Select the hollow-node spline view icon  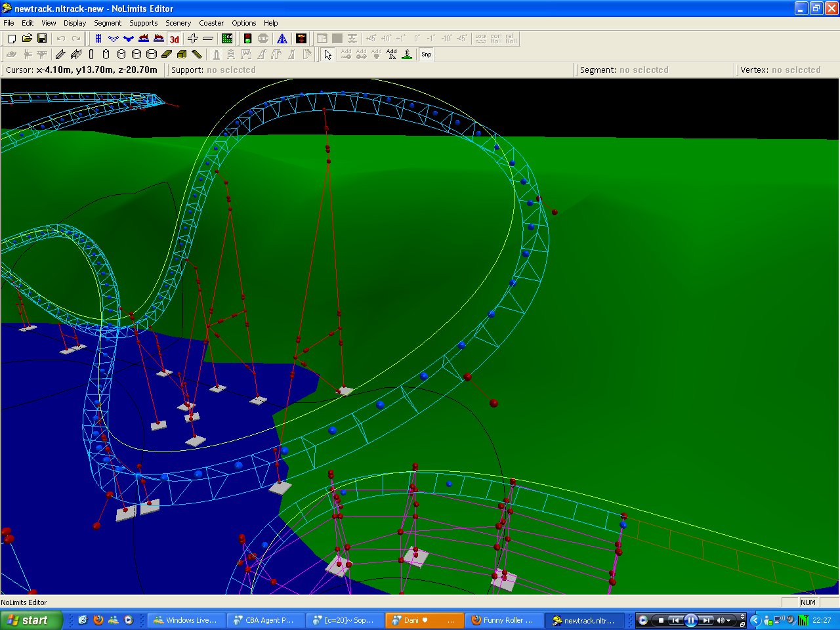click(x=114, y=39)
